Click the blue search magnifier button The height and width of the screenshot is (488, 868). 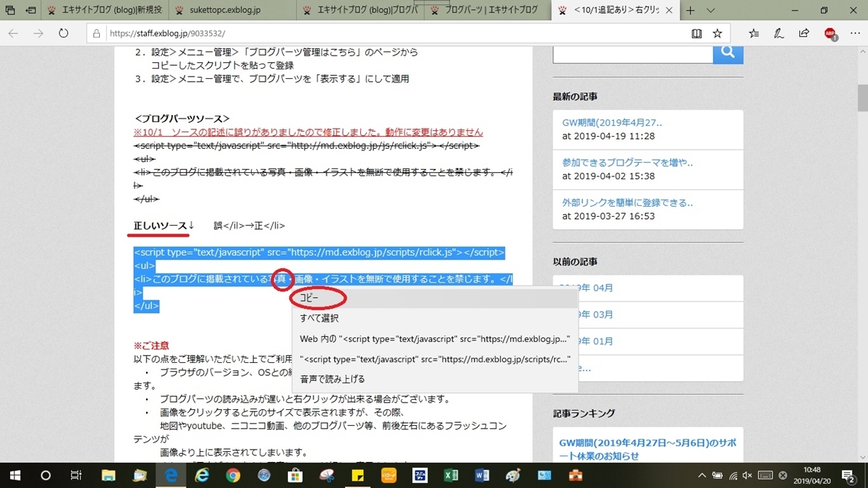pos(728,52)
